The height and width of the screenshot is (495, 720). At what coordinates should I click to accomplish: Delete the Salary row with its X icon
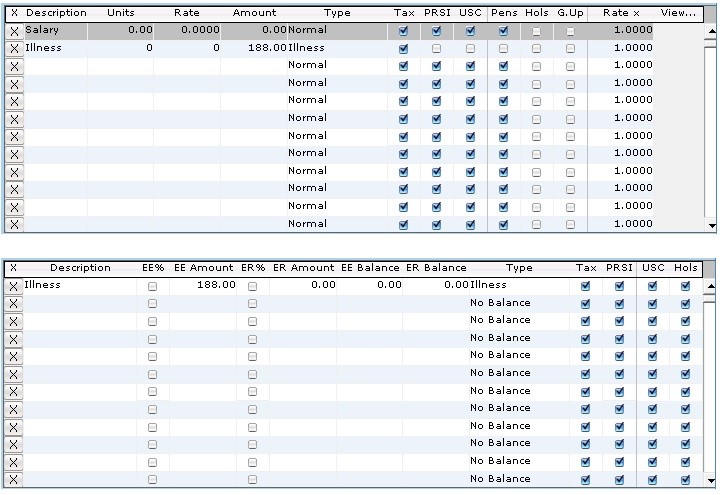click(x=14, y=31)
